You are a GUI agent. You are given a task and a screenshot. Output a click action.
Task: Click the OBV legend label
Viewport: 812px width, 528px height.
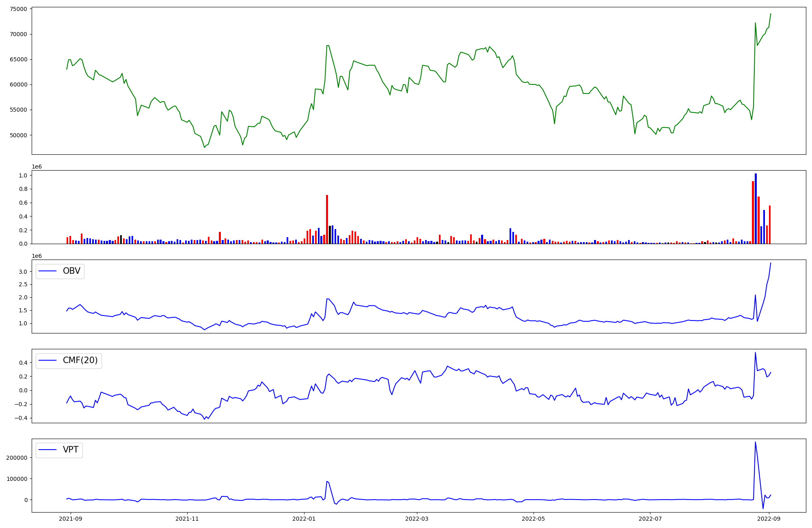coord(71,271)
